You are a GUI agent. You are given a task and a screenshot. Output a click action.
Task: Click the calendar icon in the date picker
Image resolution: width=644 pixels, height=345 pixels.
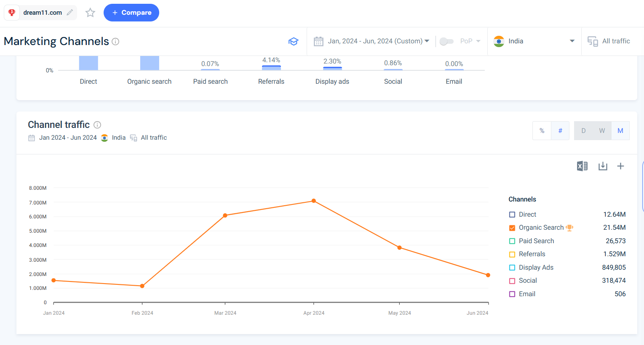(318, 41)
